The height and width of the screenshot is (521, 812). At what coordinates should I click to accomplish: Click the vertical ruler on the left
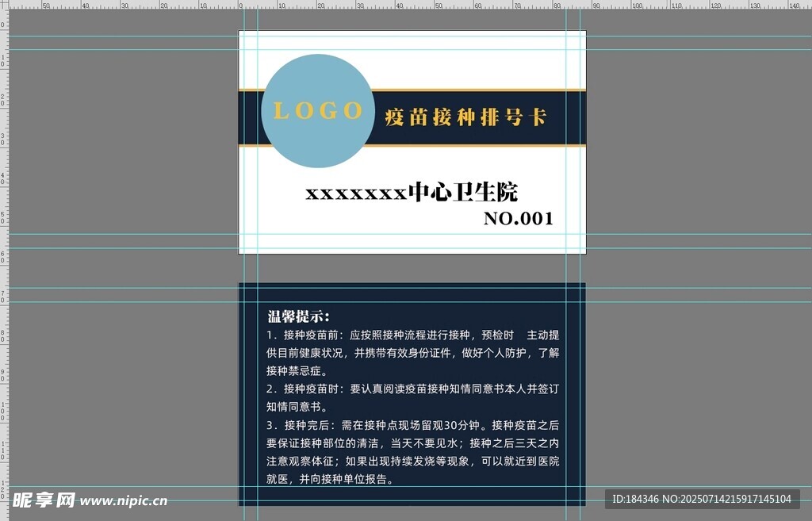tap(3, 238)
